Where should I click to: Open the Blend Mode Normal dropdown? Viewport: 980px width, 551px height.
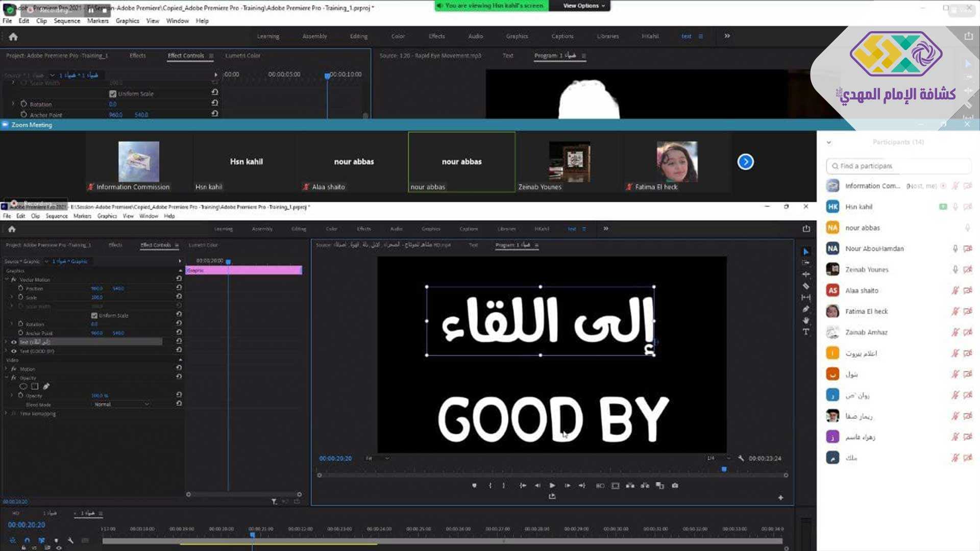click(x=121, y=404)
